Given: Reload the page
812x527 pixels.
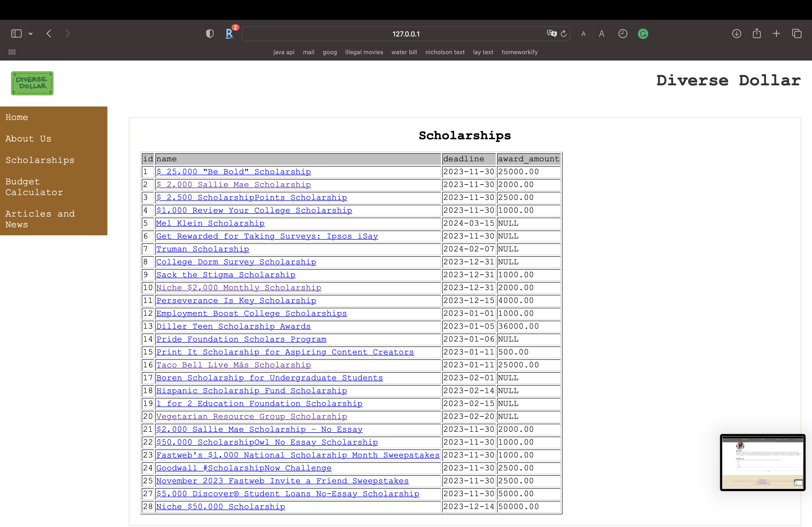Looking at the screenshot, I should pos(564,33).
